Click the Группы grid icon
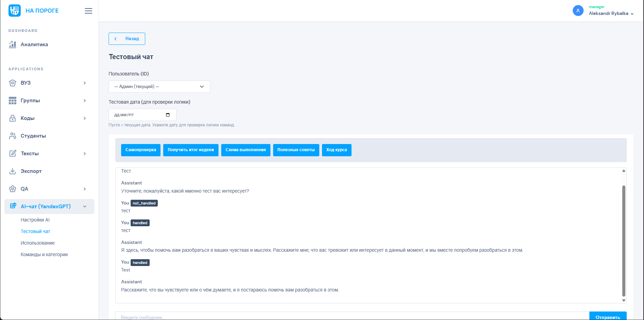Image resolution: width=644 pixels, height=320 pixels. pos(13,101)
